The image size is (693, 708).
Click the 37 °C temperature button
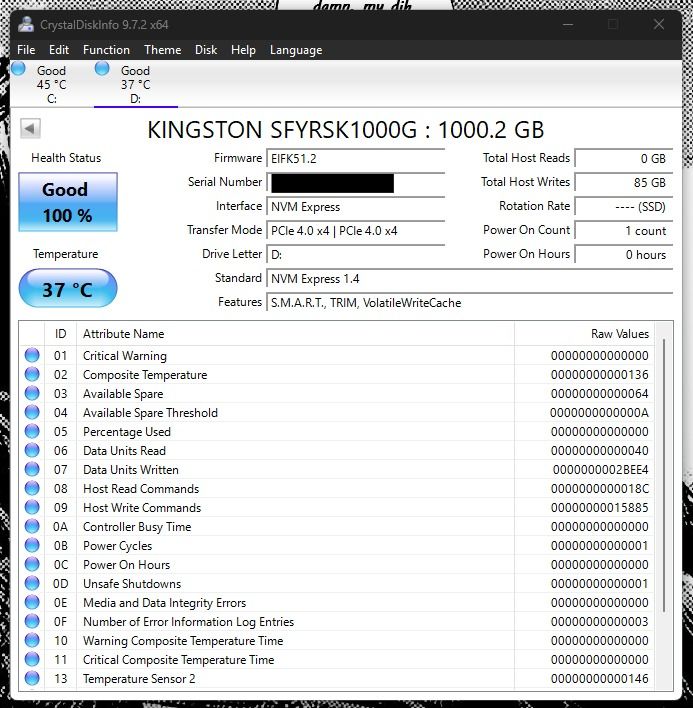(x=68, y=289)
